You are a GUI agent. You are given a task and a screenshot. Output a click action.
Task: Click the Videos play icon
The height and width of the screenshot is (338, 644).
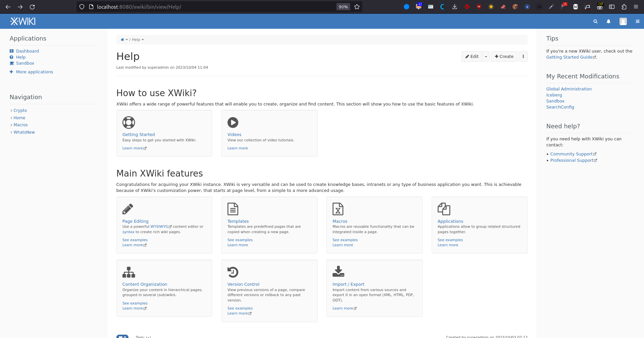pyautogui.click(x=233, y=123)
